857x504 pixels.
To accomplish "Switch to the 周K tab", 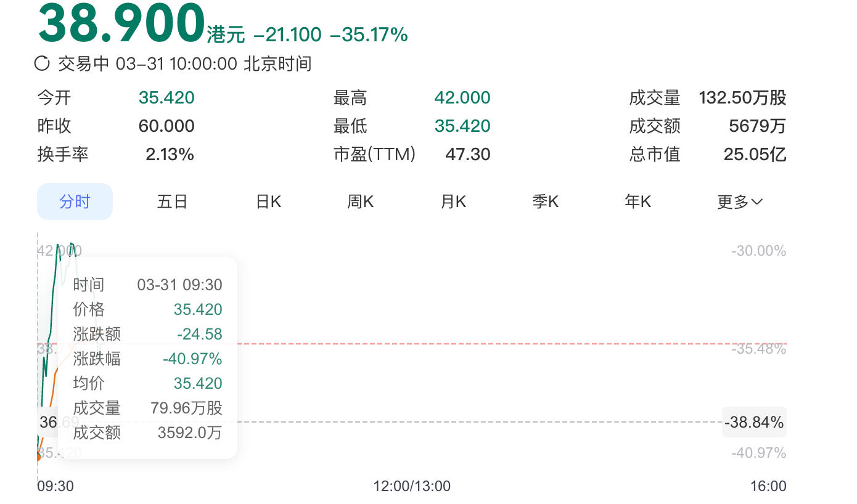I will point(360,201).
